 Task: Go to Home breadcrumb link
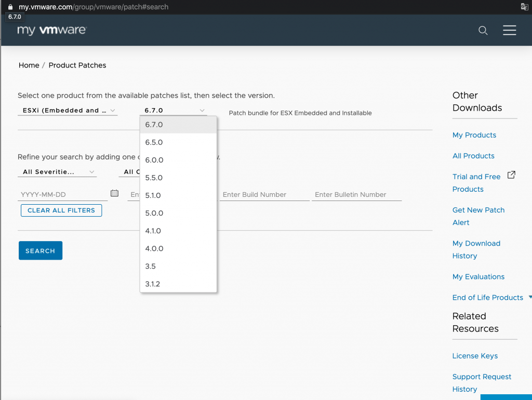[x=29, y=65]
